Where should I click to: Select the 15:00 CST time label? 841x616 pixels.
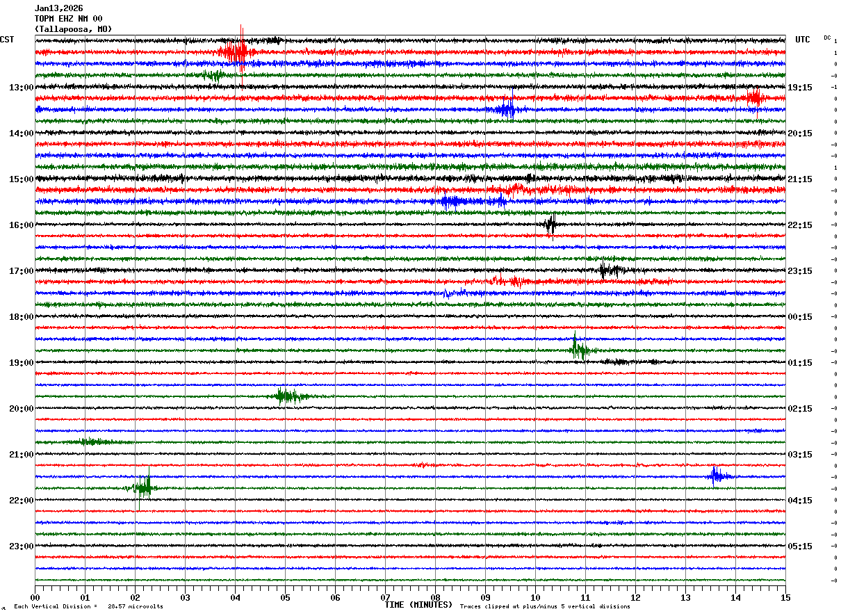(x=21, y=179)
